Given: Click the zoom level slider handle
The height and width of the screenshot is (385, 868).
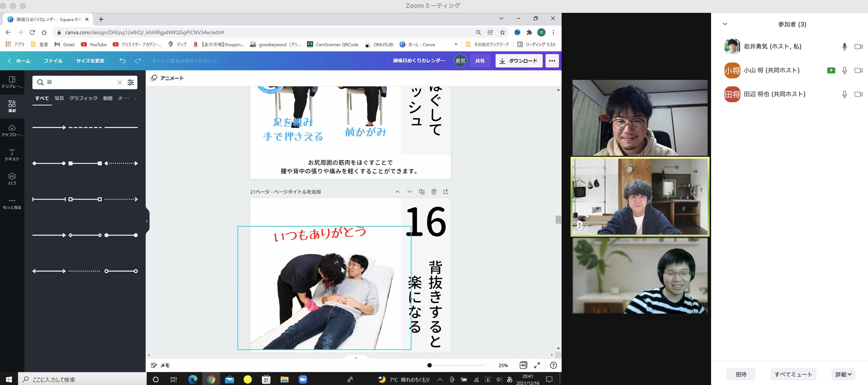Looking at the screenshot, I should (429, 365).
